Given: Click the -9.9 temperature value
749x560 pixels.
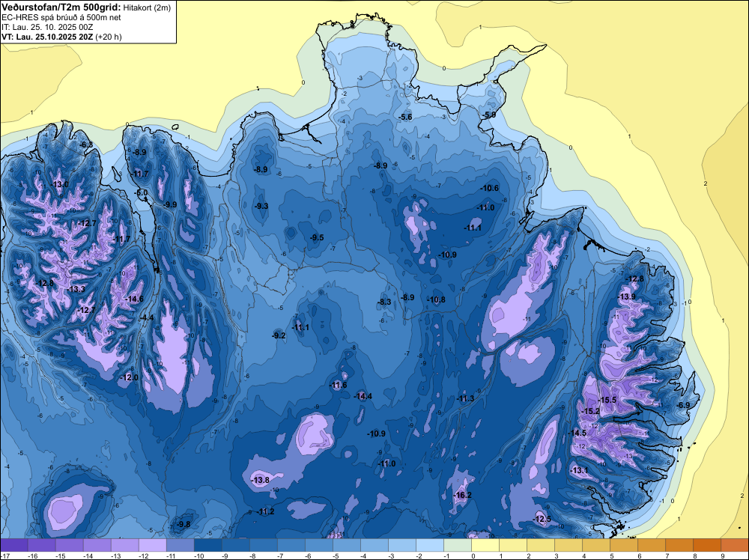Looking at the screenshot, I should [x=169, y=204].
